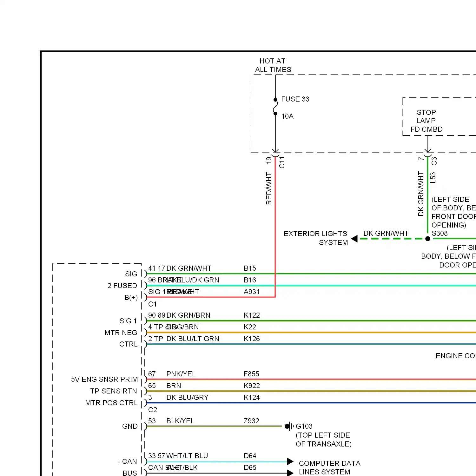476x476 pixels.
Task: Select the "2 FUSED" pin label
Action: tap(122, 286)
